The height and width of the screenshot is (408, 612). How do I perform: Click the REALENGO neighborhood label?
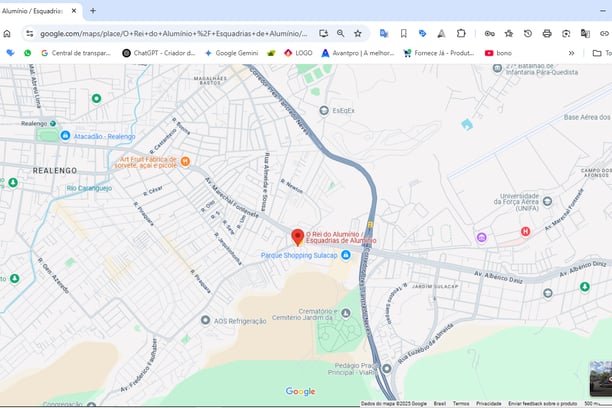tap(55, 171)
